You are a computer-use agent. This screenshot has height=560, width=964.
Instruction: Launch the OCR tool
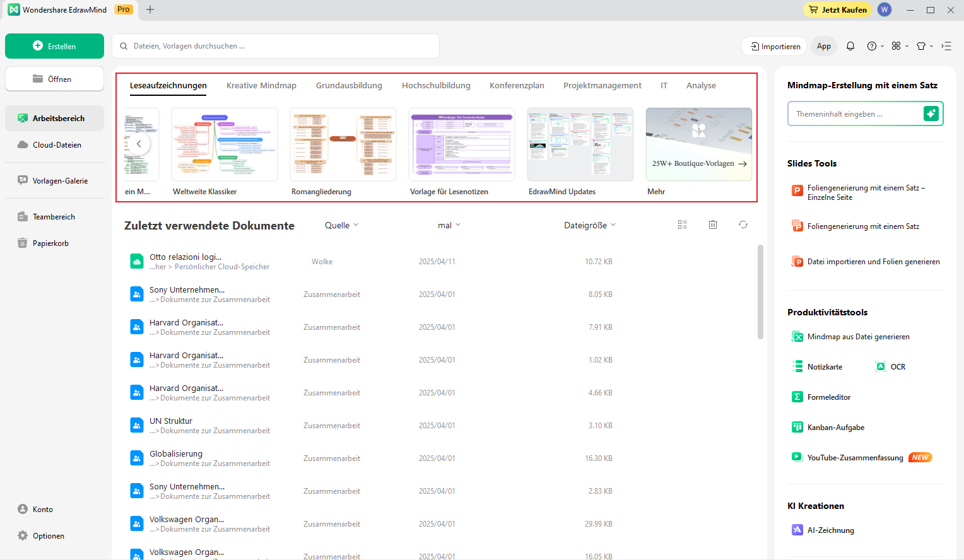pos(891,367)
